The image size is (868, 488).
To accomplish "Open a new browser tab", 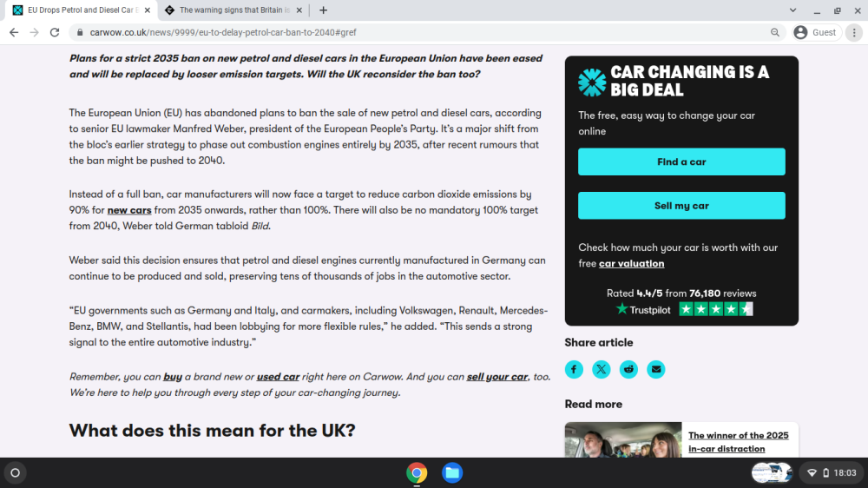I will (323, 10).
